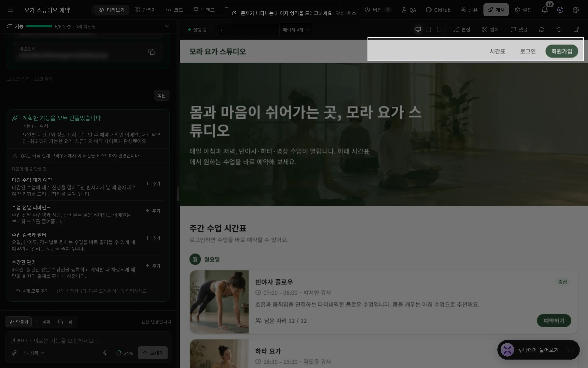Click the 빈야사 플로우 class thumbnail
588x368 pixels.
tap(219, 302)
